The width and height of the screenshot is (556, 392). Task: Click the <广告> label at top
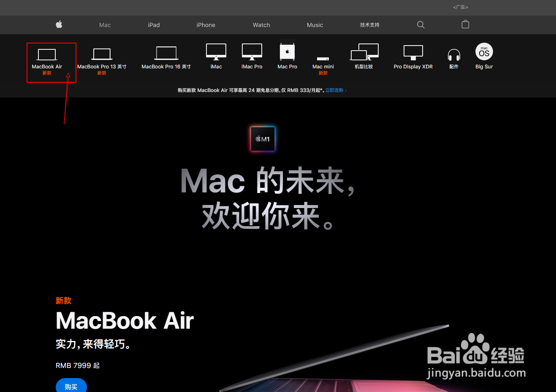461,7
